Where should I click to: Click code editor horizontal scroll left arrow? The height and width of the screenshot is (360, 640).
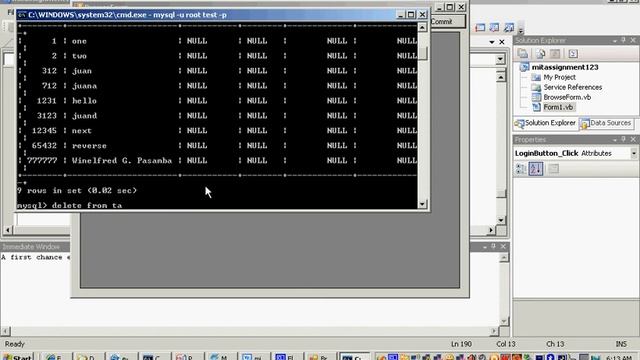pyautogui.click(x=7, y=230)
